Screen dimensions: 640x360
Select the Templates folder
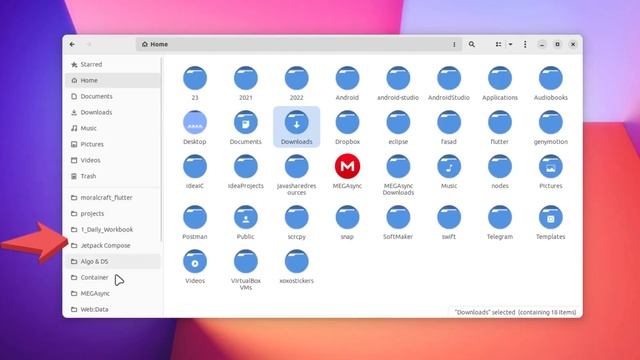(551, 222)
